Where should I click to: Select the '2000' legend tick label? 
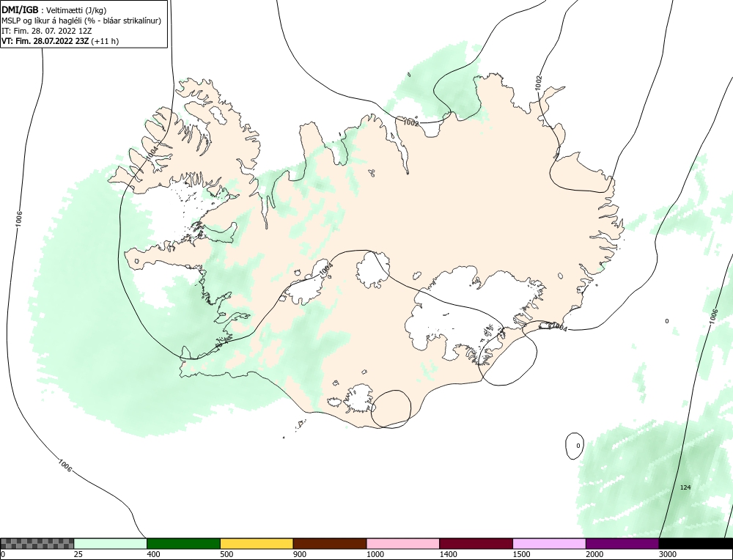tap(594, 554)
